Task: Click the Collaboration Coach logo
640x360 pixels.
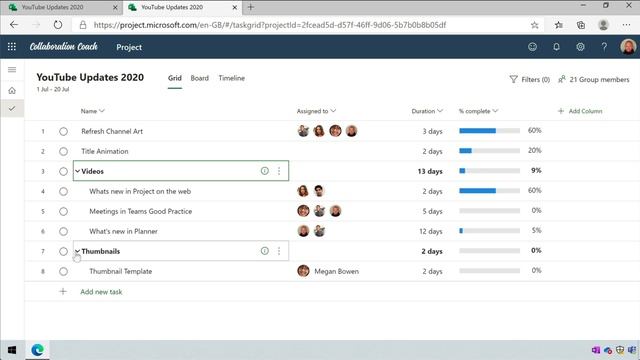Action: [x=64, y=47]
